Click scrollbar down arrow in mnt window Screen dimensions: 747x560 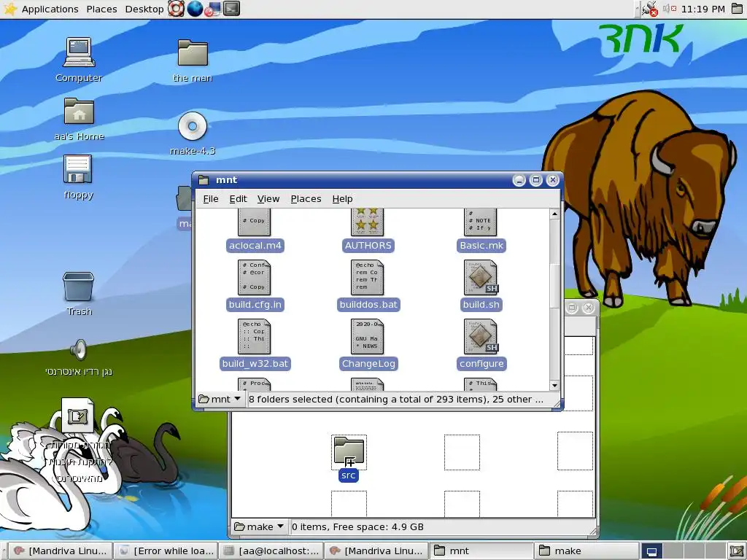tap(554, 385)
